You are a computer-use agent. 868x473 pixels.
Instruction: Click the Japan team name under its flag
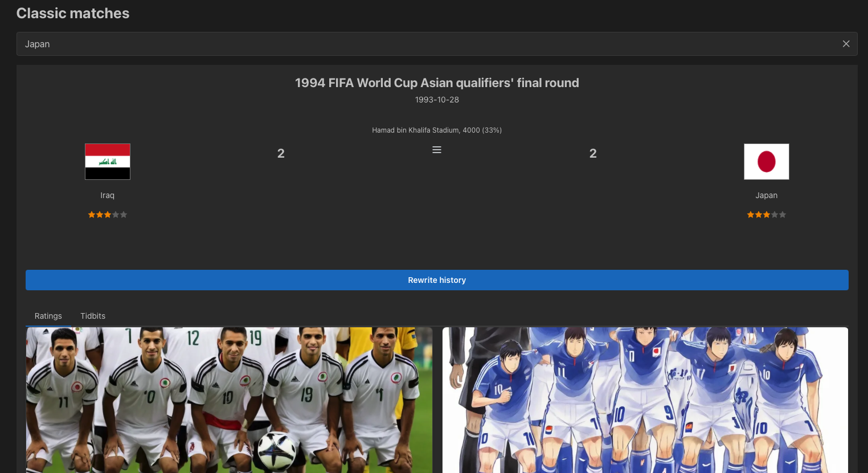point(767,195)
